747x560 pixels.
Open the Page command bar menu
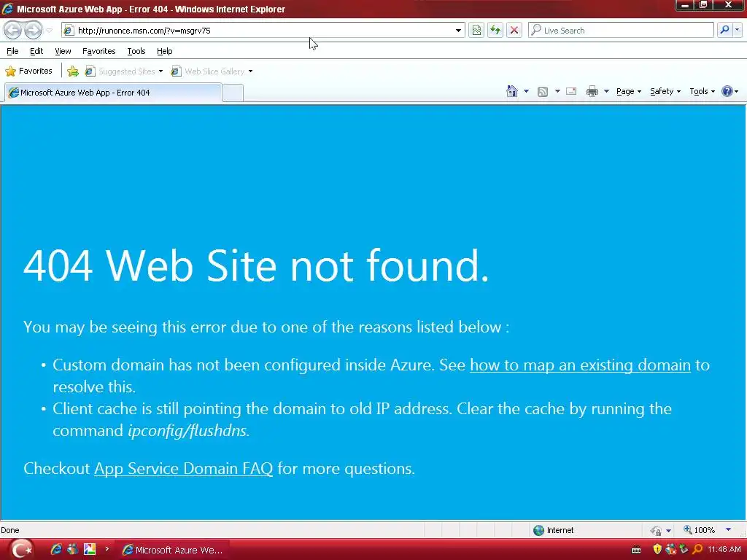pyautogui.click(x=628, y=91)
